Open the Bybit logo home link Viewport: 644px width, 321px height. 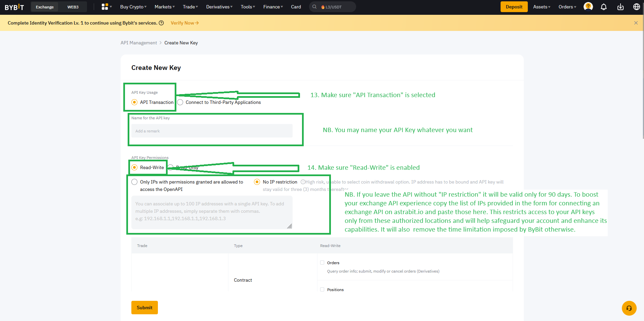point(14,7)
